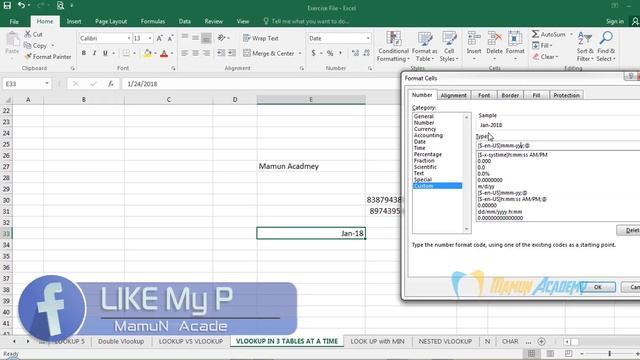This screenshot has height=360, width=640.
Task: Select Percentage in Category list
Action: [x=428, y=154]
